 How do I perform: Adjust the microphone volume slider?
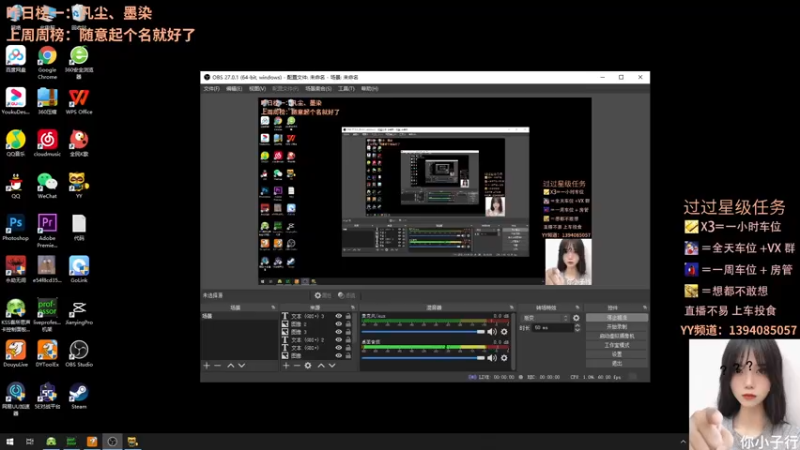pyautogui.click(x=423, y=332)
